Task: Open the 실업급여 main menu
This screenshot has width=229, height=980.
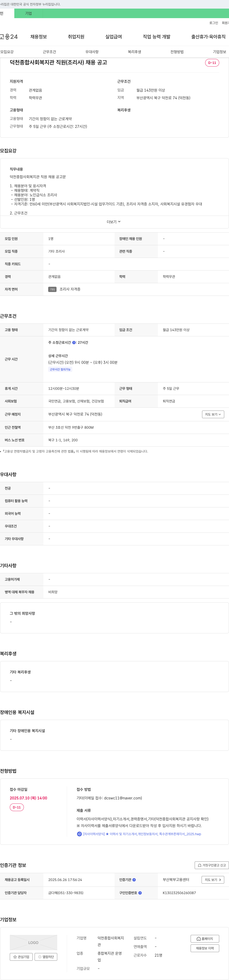Action: pos(113,36)
